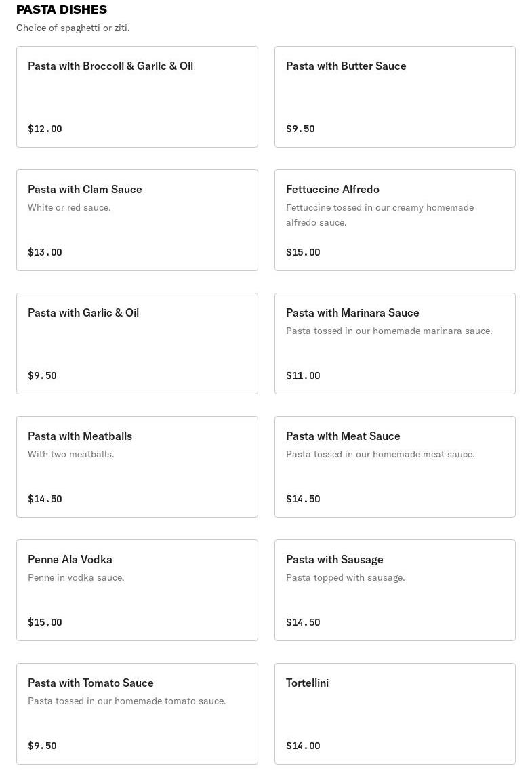Select the Penne Ala Vodka dish

point(137,590)
